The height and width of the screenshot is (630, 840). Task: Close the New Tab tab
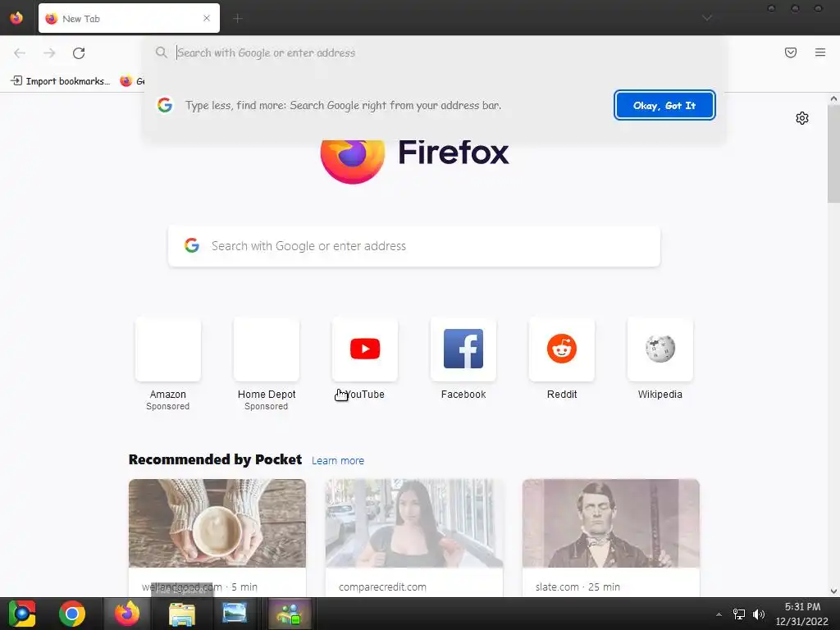[x=207, y=18]
